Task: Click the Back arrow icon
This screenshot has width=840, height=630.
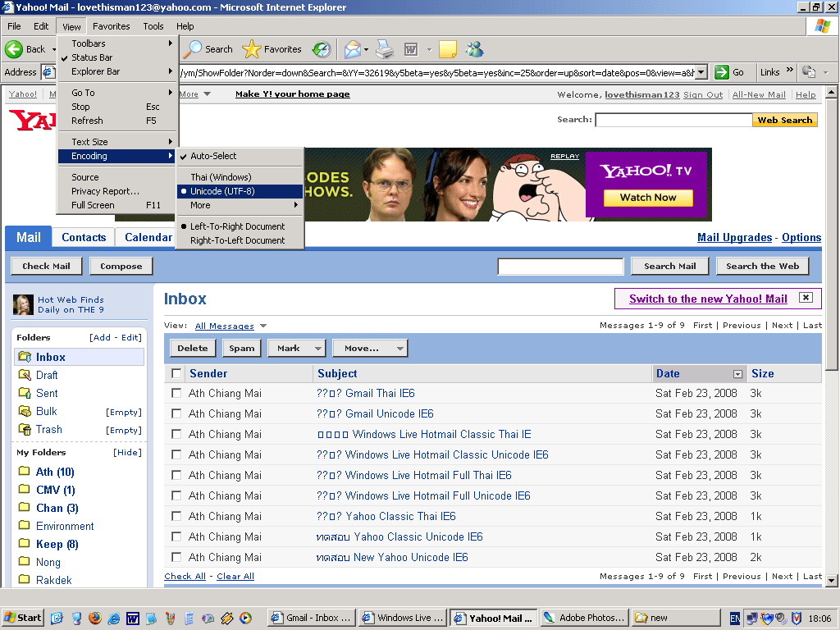Action: pos(14,49)
